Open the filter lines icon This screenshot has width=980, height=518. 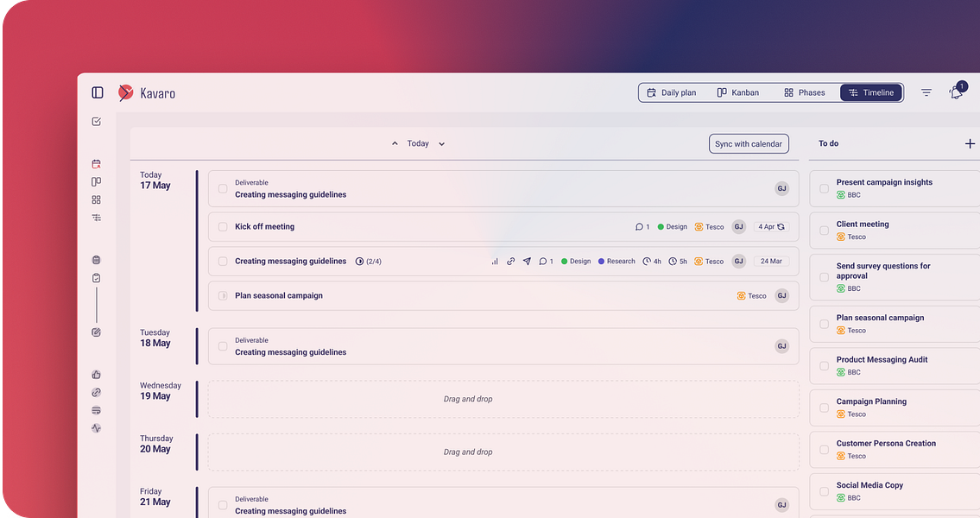[x=926, y=92]
